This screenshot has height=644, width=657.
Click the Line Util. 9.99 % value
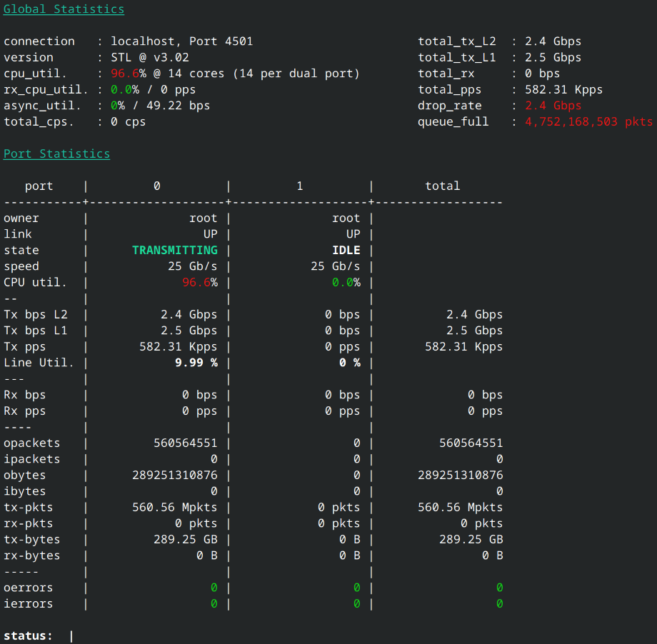(x=196, y=363)
